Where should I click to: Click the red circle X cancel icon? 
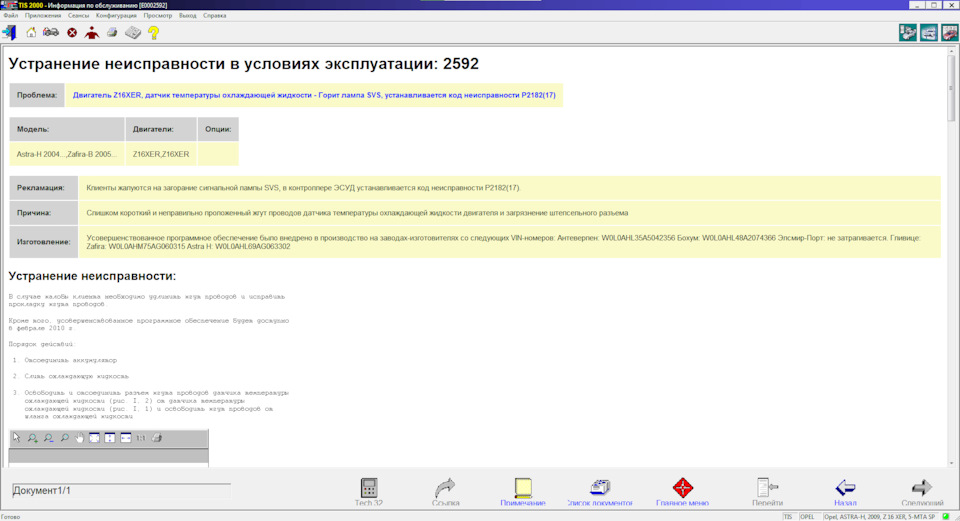(x=72, y=32)
